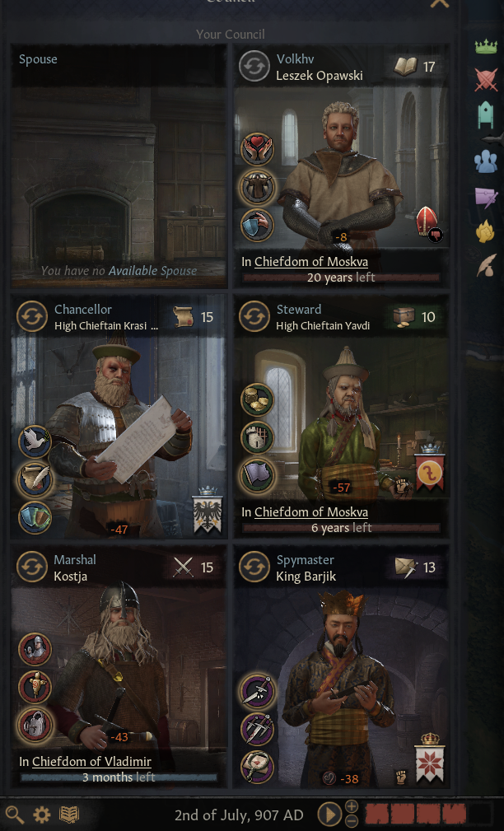Open the Court people icon in sidebar

485,161
